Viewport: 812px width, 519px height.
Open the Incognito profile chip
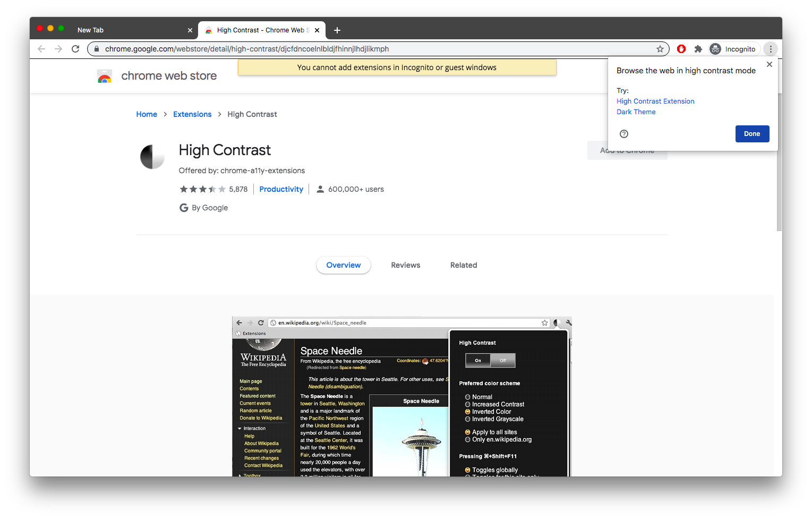733,49
